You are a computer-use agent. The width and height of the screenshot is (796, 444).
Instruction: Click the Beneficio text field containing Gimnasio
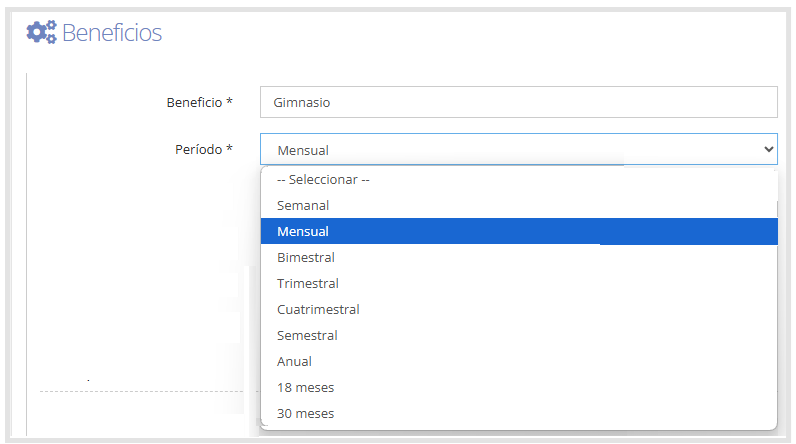pyautogui.click(x=518, y=102)
